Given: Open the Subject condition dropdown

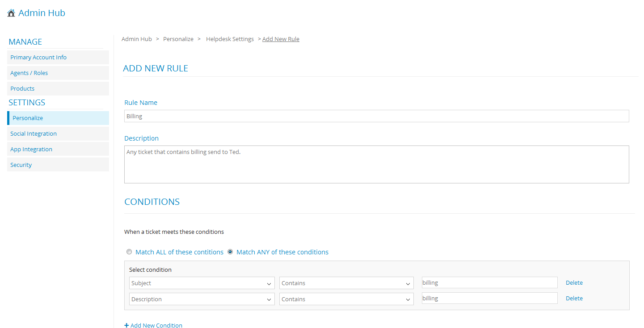Looking at the screenshot, I should click(x=201, y=283).
